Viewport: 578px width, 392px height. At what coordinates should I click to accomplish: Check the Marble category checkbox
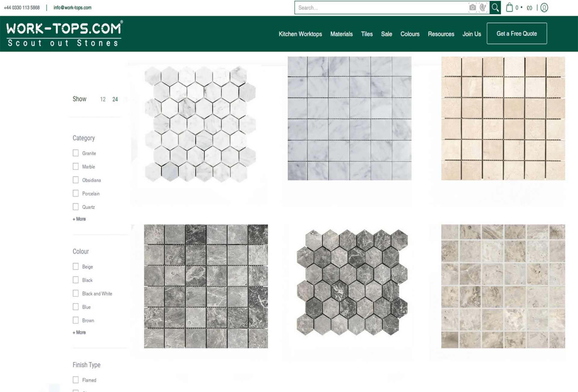tap(75, 166)
